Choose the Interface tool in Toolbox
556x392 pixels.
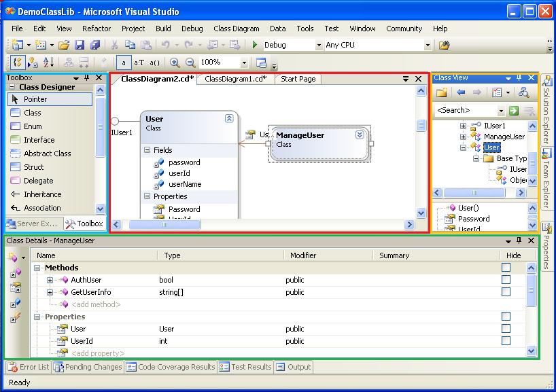coord(39,140)
